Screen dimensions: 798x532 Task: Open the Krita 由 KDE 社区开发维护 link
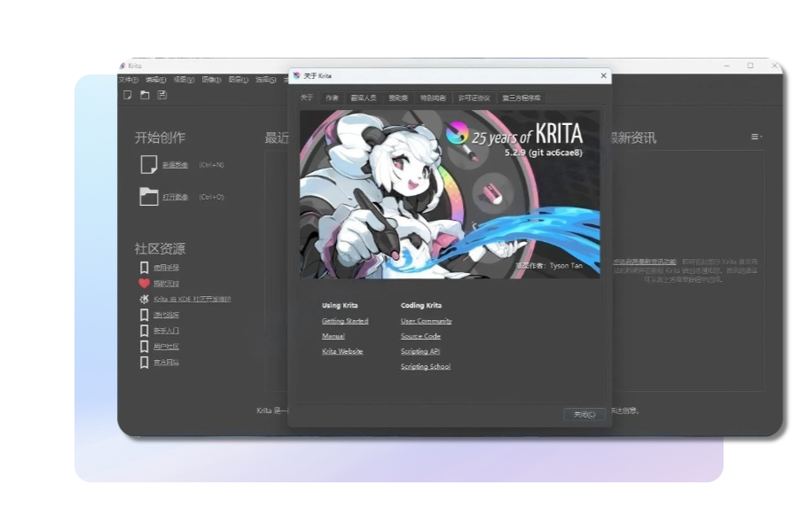(192, 300)
